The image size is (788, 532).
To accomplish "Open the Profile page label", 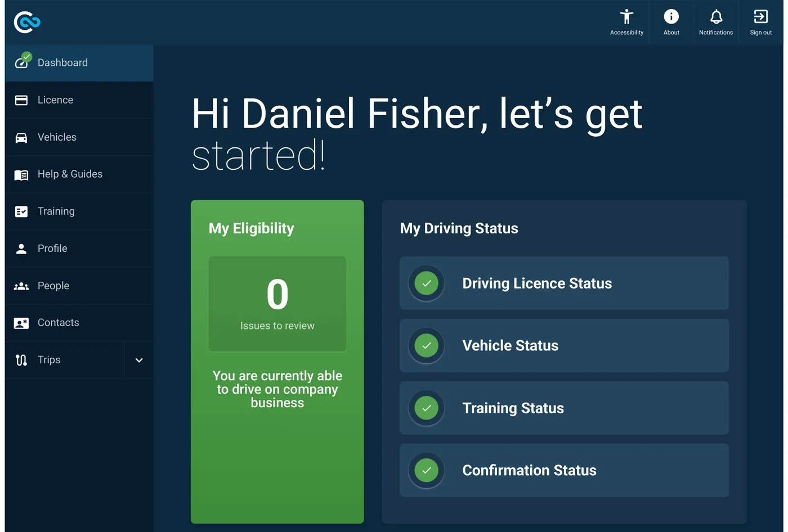I will click(52, 249).
